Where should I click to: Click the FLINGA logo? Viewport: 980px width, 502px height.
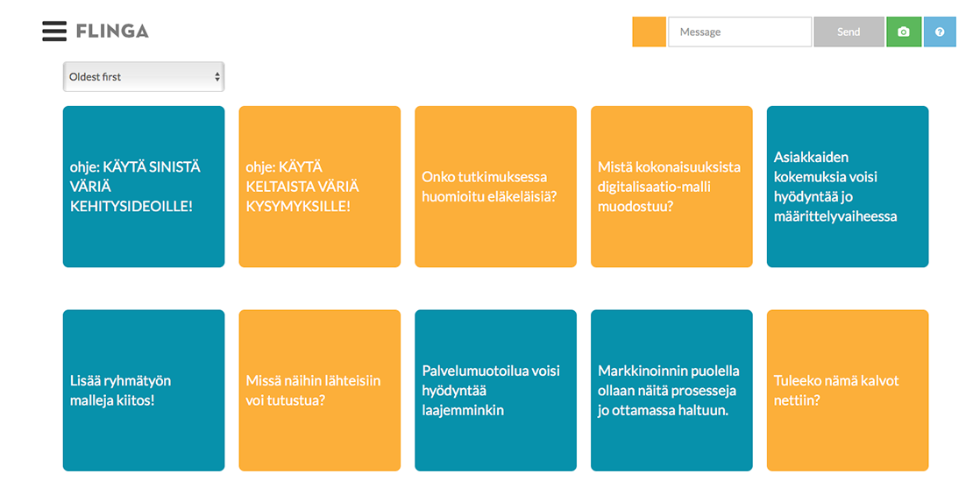pos(112,32)
